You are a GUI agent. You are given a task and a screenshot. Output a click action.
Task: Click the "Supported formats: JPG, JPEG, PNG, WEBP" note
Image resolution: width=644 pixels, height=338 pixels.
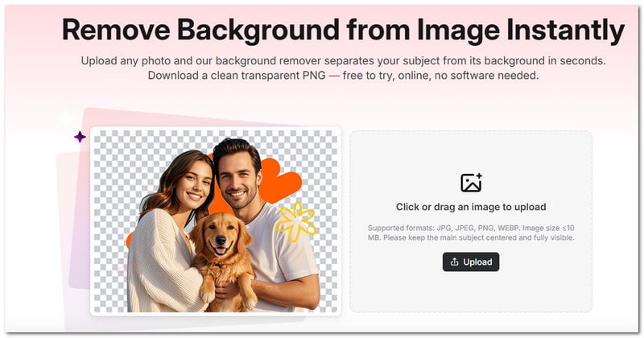(471, 233)
